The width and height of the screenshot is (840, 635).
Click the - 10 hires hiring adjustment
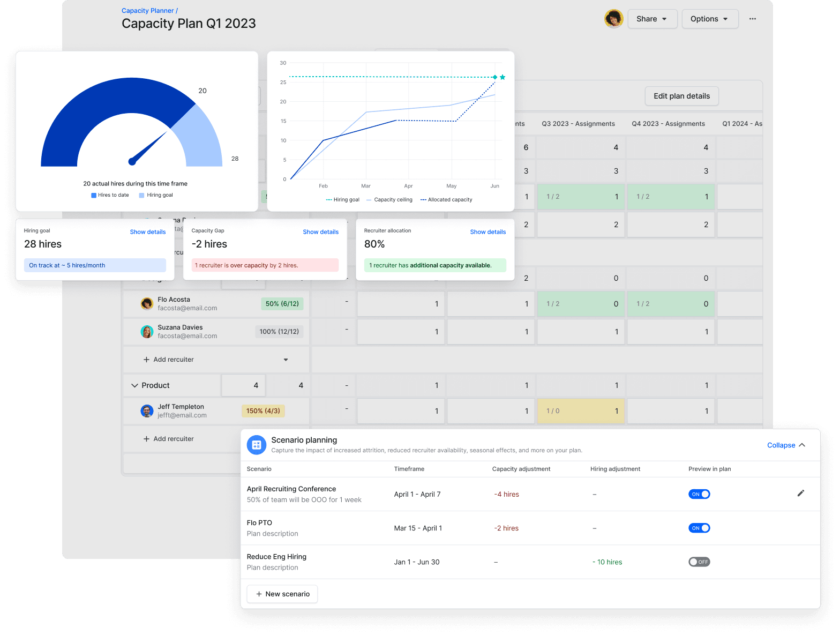pyautogui.click(x=607, y=562)
